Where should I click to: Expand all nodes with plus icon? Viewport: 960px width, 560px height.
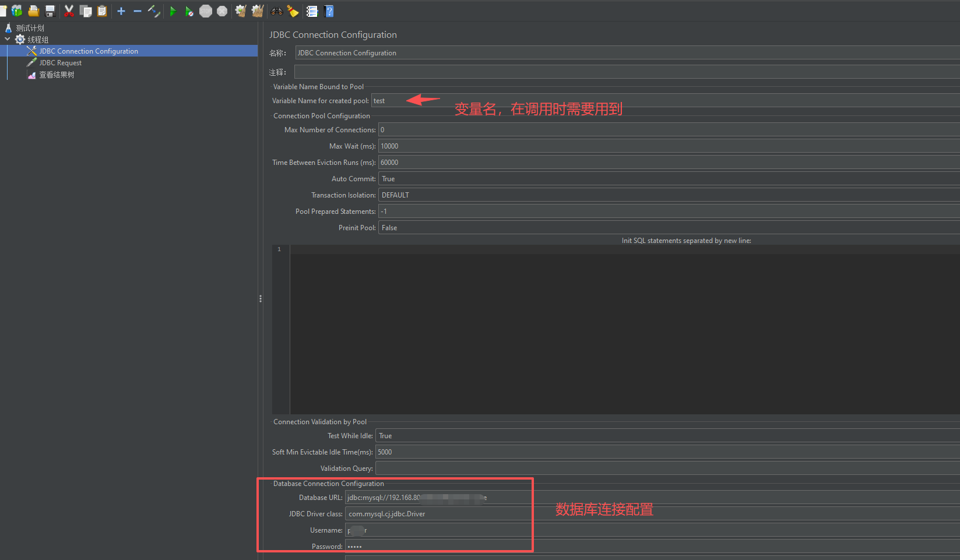[x=121, y=11]
